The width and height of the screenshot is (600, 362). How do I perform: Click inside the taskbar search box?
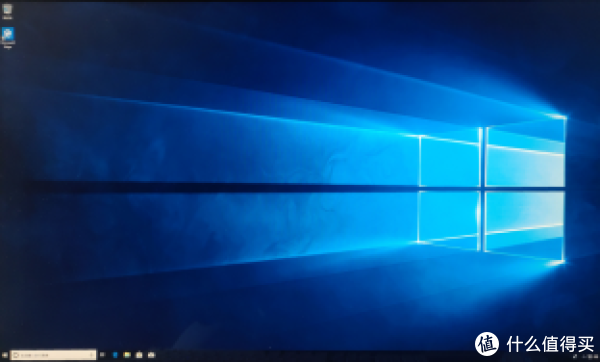point(53,355)
